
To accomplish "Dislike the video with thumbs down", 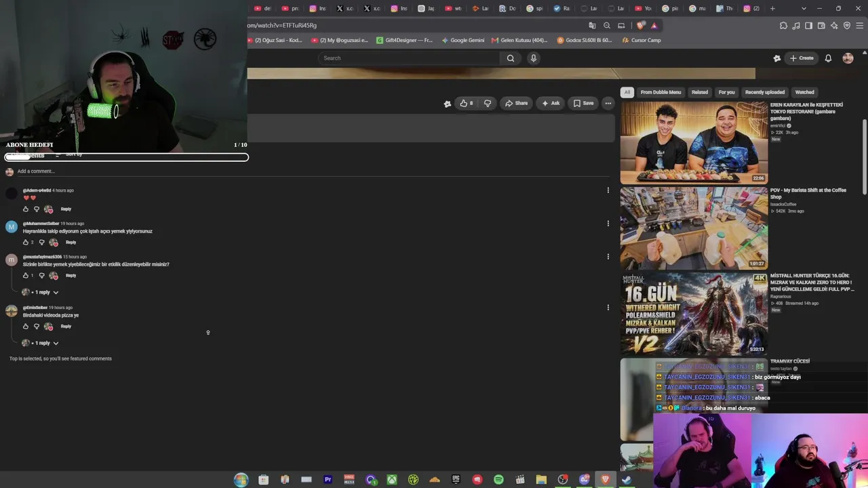I will (x=487, y=103).
